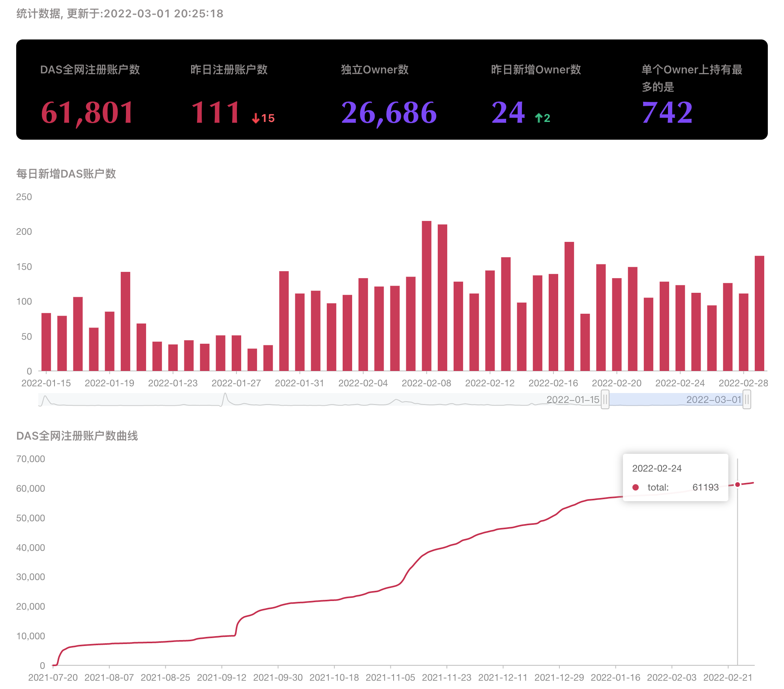Click the number 24 new Owners
This screenshot has width=784, height=689.
tap(508, 112)
